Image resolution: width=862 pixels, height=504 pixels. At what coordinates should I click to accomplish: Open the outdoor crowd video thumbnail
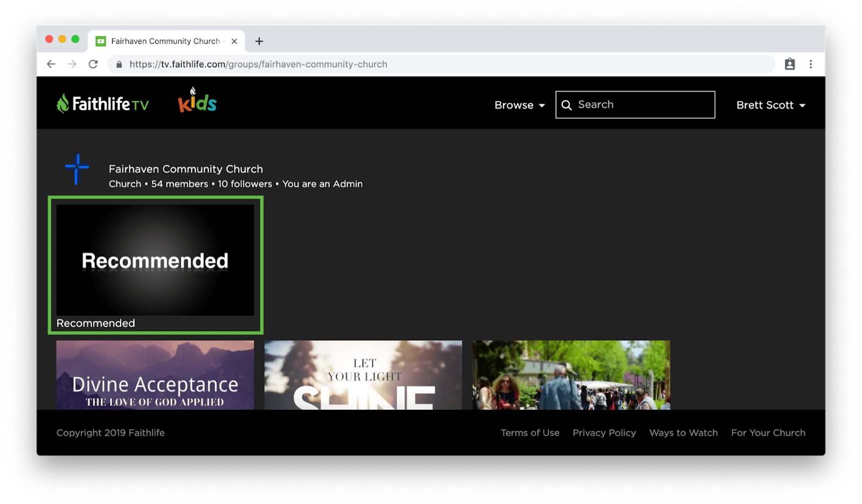[571, 375]
